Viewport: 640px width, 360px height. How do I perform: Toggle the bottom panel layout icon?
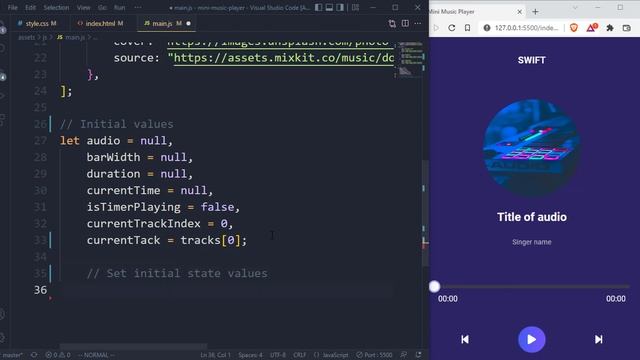[329, 7]
